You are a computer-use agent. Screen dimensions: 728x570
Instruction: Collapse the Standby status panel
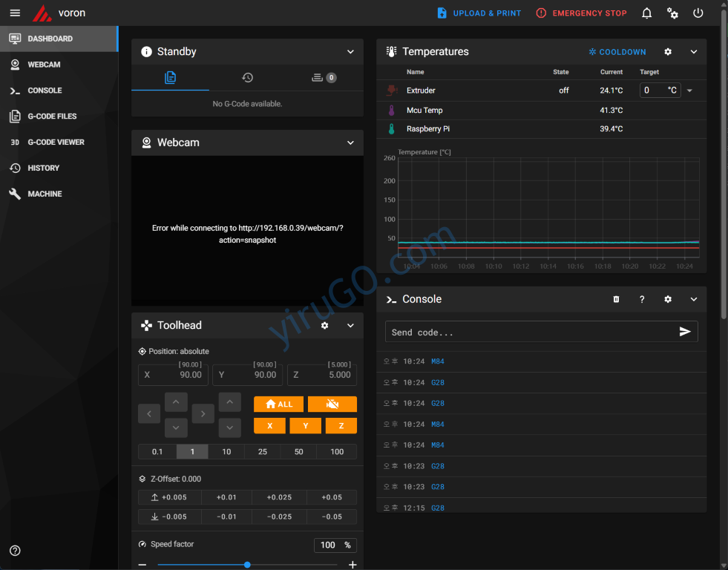[350, 52]
